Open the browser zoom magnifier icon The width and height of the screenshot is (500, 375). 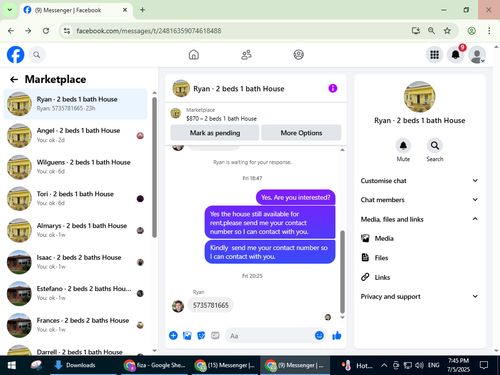pos(431,31)
